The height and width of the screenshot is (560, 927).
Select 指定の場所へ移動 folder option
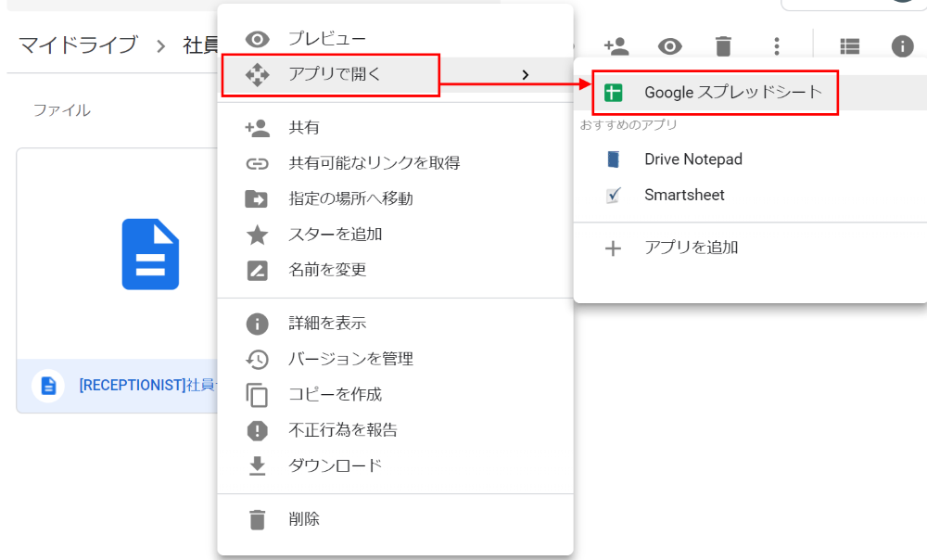pyautogui.click(x=350, y=198)
